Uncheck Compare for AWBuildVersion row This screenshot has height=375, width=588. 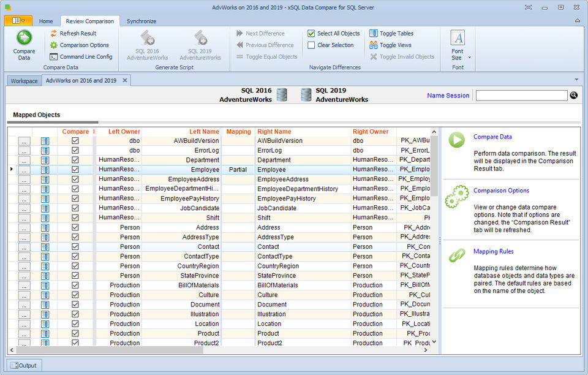(x=75, y=141)
